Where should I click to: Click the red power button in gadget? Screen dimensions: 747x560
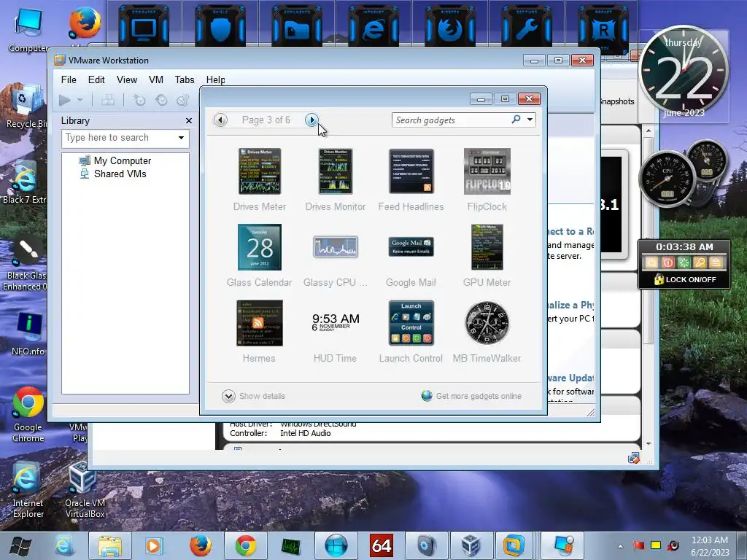(668, 262)
